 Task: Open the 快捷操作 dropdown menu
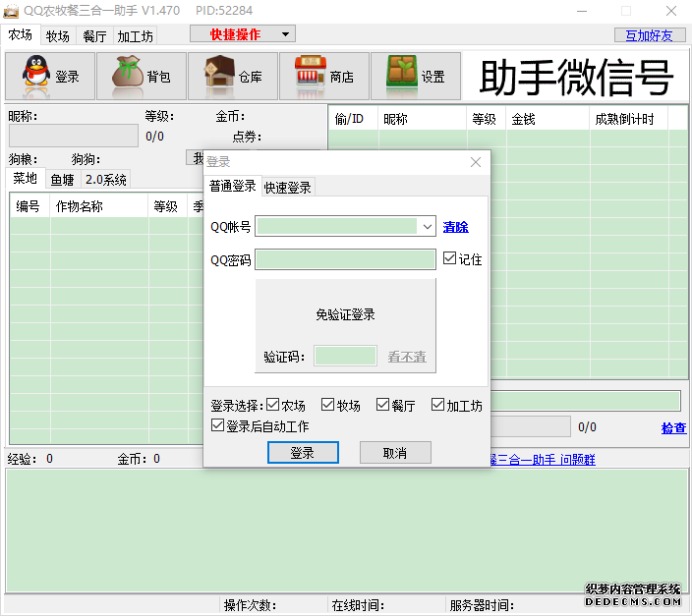coord(242,34)
